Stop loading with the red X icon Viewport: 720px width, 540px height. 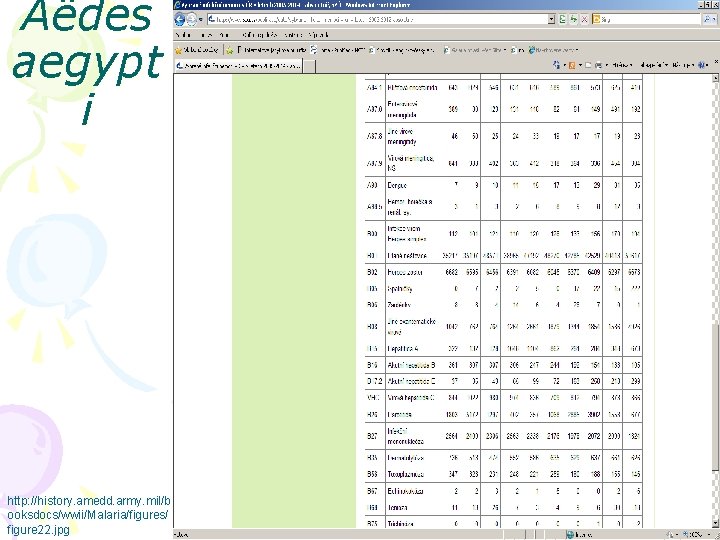coord(585,19)
